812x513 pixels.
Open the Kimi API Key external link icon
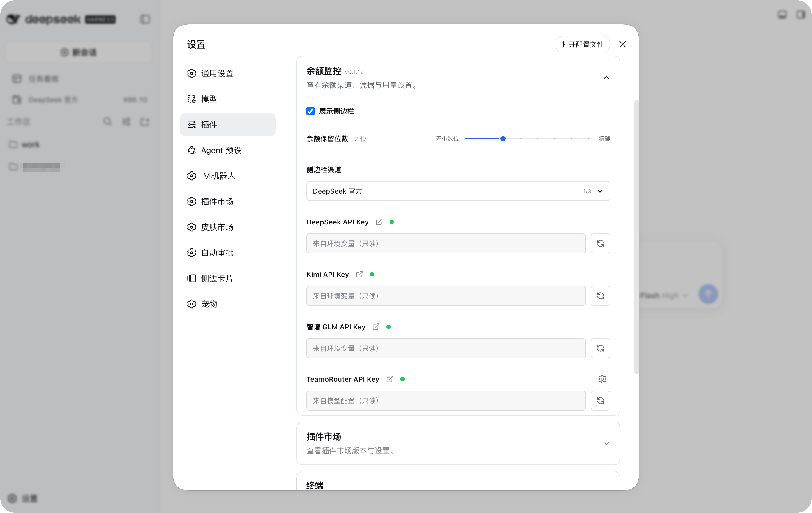click(x=359, y=274)
